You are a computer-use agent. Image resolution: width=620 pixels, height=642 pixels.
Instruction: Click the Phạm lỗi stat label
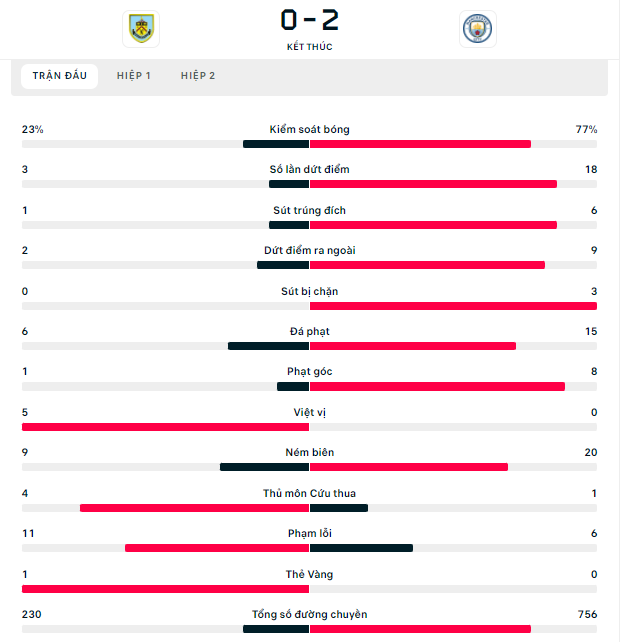tap(310, 533)
